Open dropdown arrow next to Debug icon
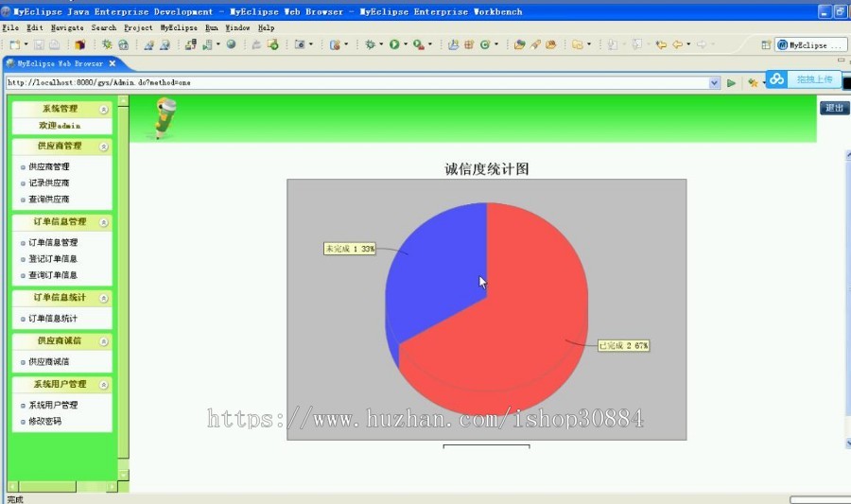Viewport: 851px width, 504px height. click(x=381, y=44)
